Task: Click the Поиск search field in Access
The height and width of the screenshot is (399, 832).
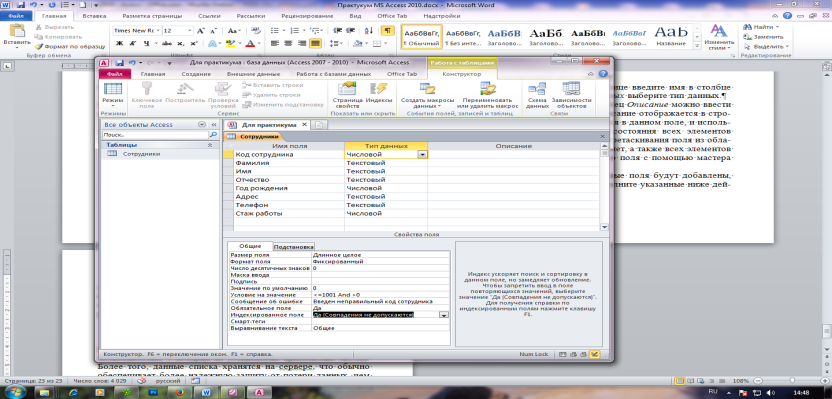Action: (x=156, y=135)
